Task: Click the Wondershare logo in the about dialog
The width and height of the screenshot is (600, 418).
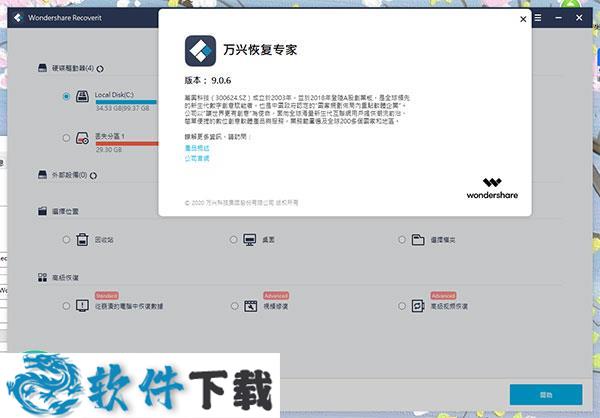Action: tap(492, 188)
